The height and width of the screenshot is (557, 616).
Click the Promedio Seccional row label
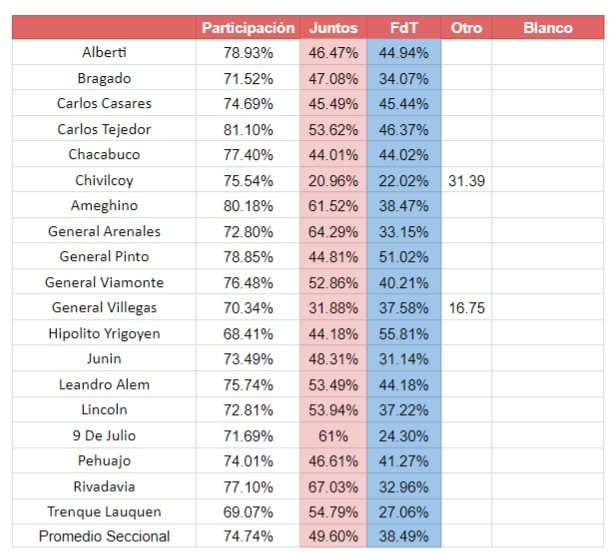pos(105,537)
